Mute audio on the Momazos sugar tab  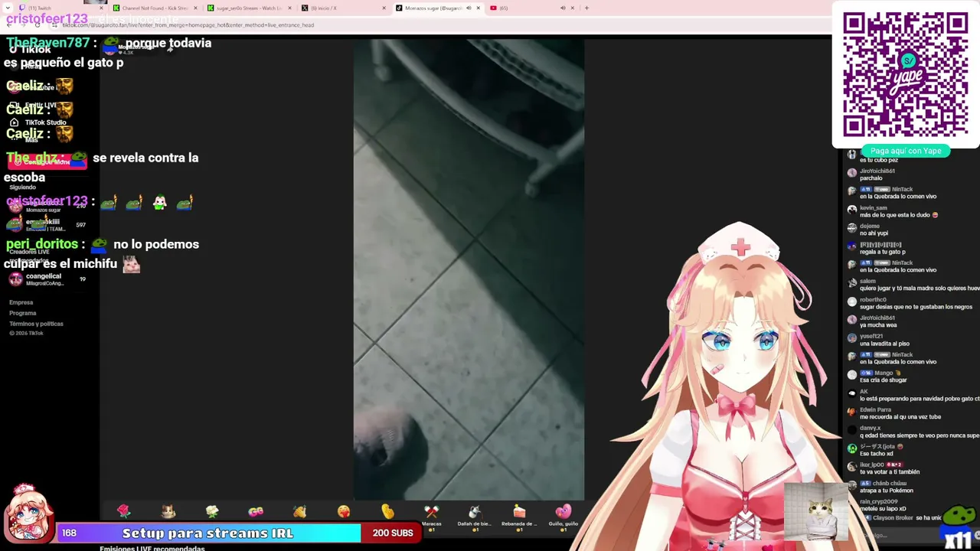click(469, 8)
